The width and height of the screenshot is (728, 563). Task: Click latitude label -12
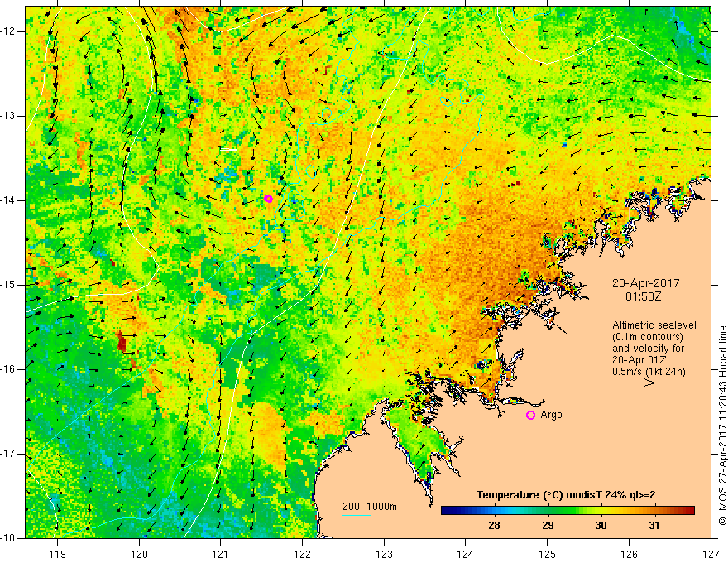(10, 31)
